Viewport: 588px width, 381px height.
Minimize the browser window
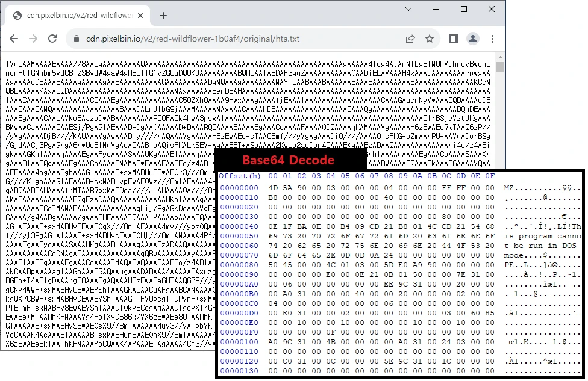pyautogui.click(x=436, y=9)
